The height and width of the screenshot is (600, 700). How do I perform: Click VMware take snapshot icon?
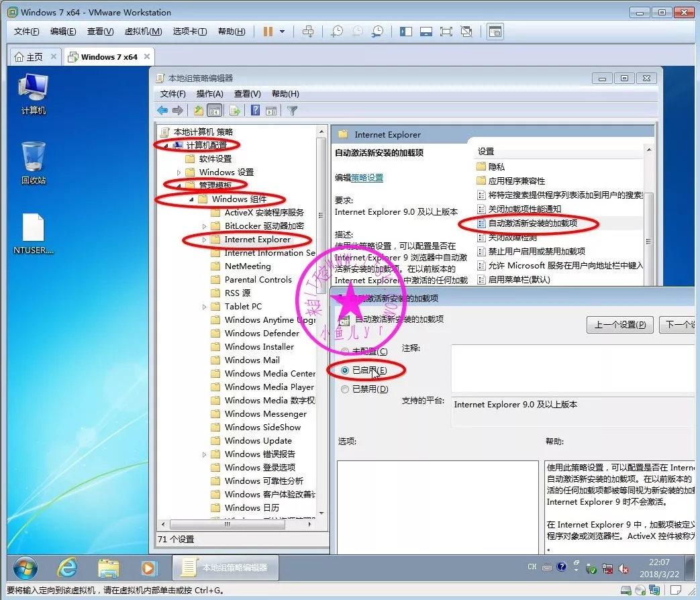coord(338,32)
